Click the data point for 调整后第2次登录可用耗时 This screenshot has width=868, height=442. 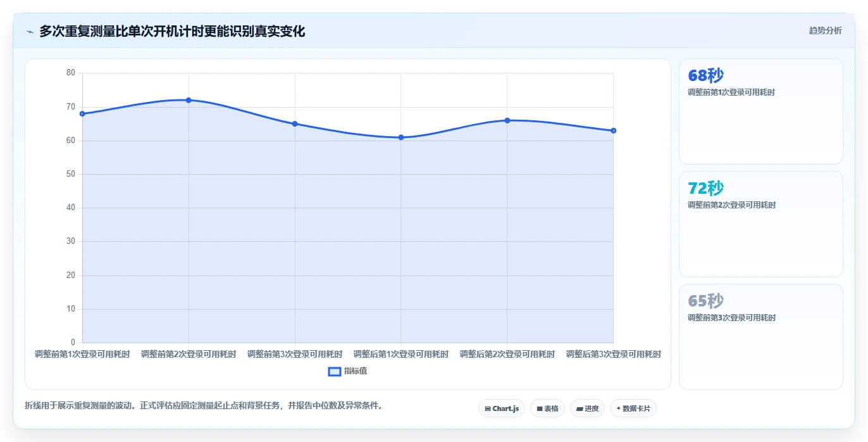click(x=507, y=120)
